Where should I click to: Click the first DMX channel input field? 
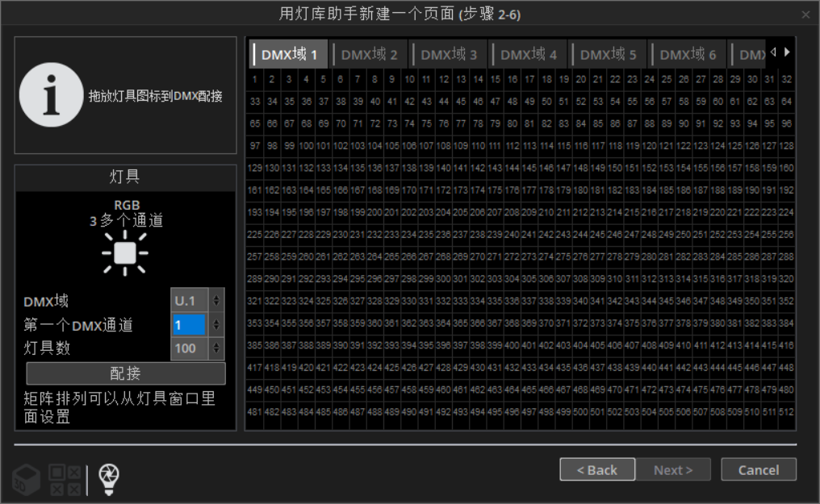pos(189,325)
